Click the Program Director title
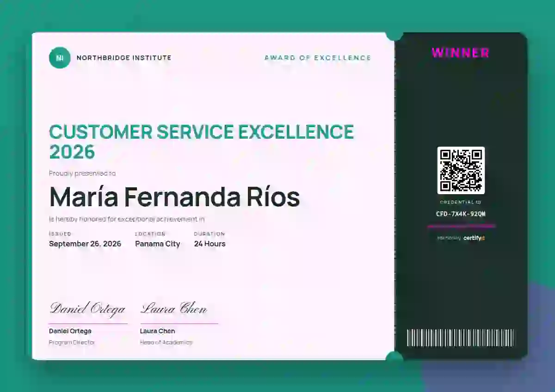The width and height of the screenshot is (555, 392). tap(72, 343)
